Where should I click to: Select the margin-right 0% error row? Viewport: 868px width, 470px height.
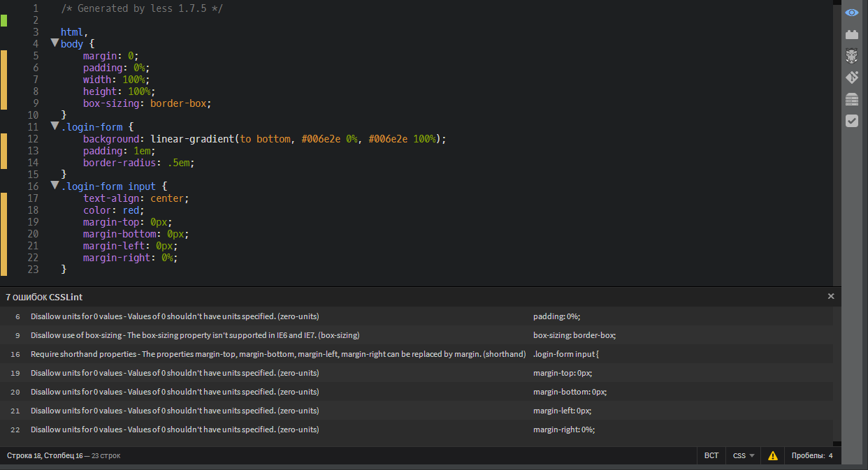point(175,429)
